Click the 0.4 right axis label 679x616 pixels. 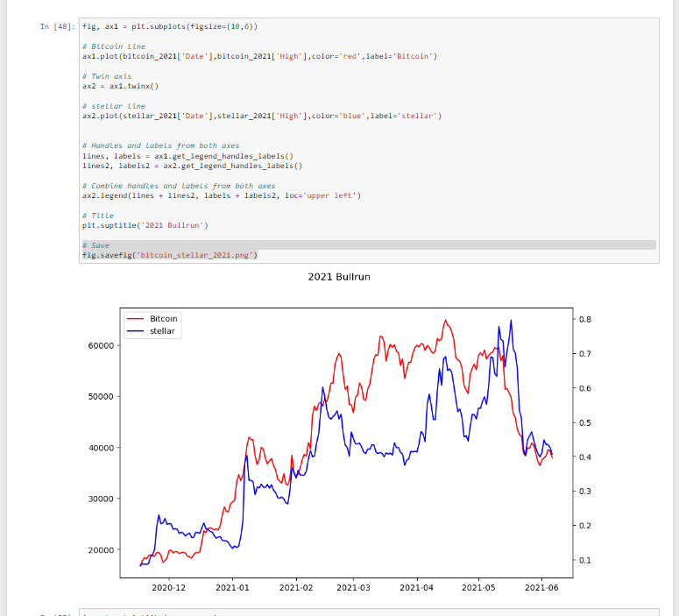585,457
